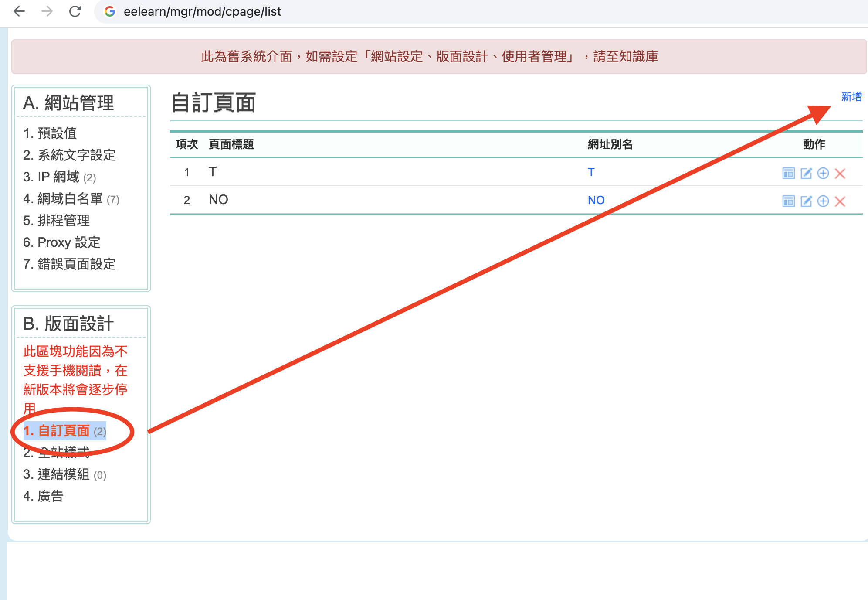Click the 自訂頁面 page heading
Screen dimensions: 868x600
[214, 103]
